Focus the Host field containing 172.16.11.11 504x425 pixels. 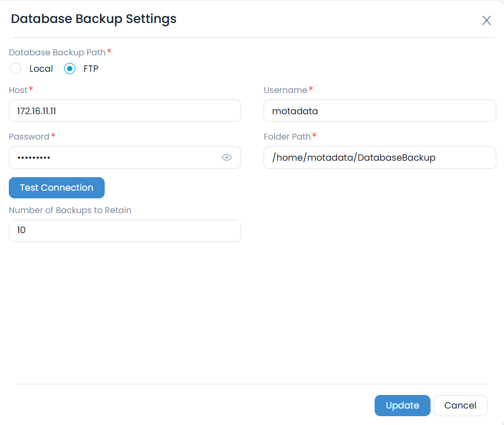(125, 111)
